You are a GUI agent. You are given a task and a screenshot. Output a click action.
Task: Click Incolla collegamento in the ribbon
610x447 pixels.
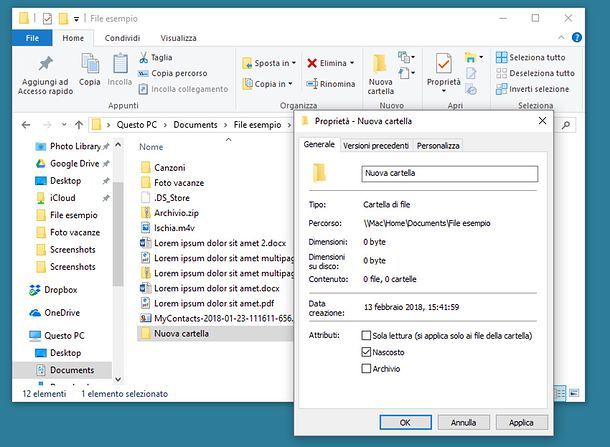(183, 89)
